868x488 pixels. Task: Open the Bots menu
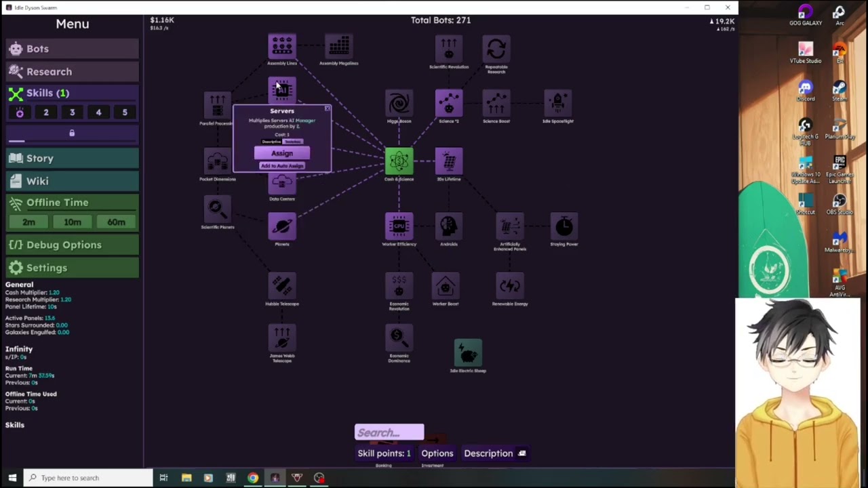coord(73,49)
